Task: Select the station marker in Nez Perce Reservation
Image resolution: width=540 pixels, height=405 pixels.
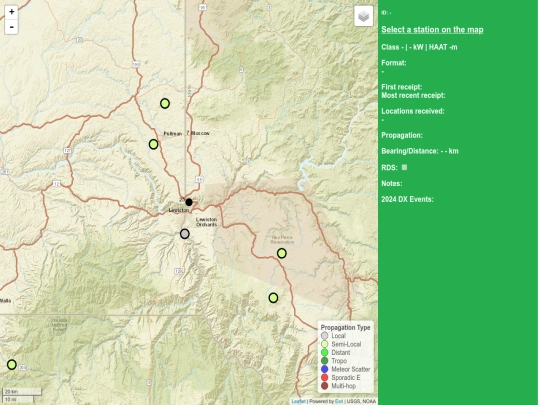Action: click(282, 253)
